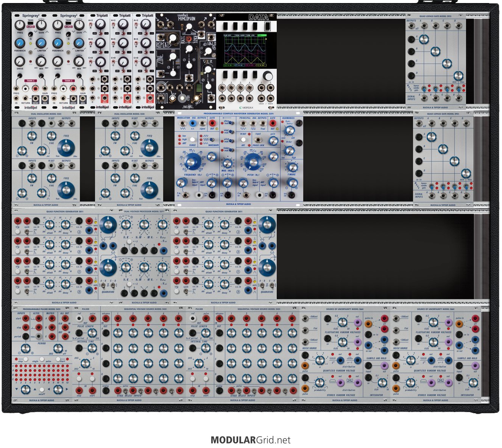Adjust blue Feedback knob on left Springray

click(20, 43)
